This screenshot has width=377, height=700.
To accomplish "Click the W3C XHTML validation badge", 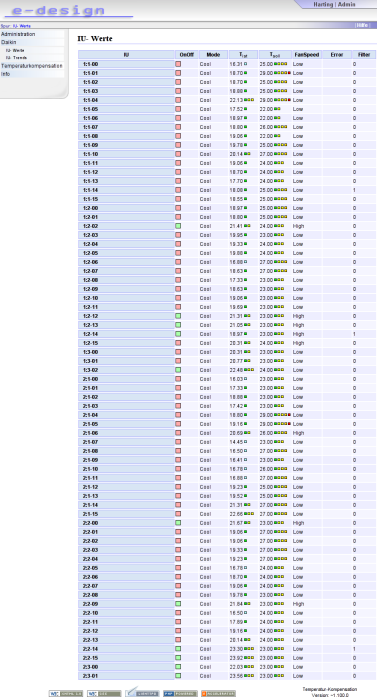I will coord(66,693).
